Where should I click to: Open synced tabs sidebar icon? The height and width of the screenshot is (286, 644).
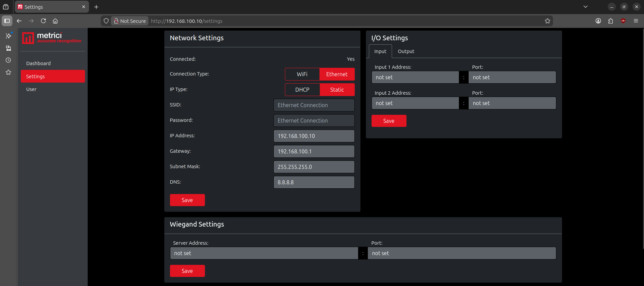pyautogui.click(x=8, y=48)
